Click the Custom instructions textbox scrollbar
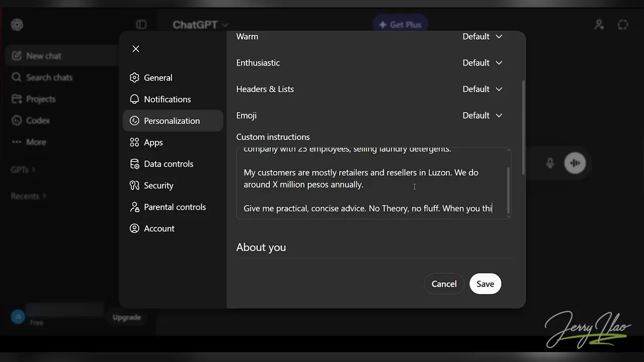 point(509,190)
